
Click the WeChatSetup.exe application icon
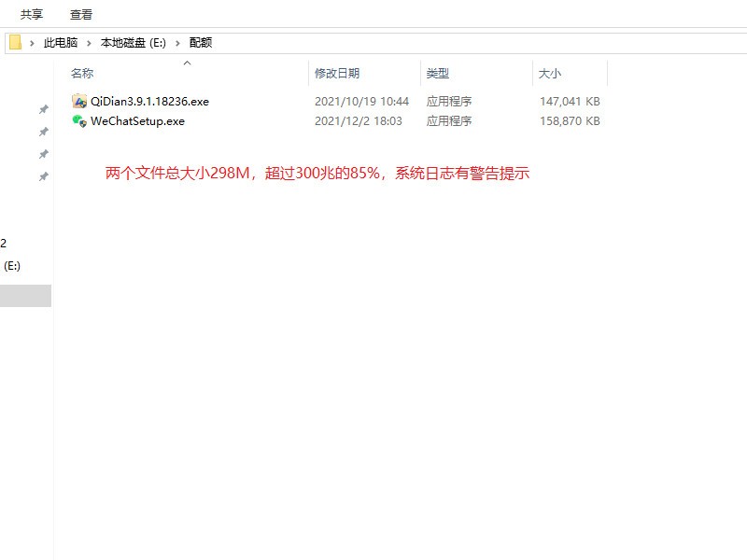(79, 121)
